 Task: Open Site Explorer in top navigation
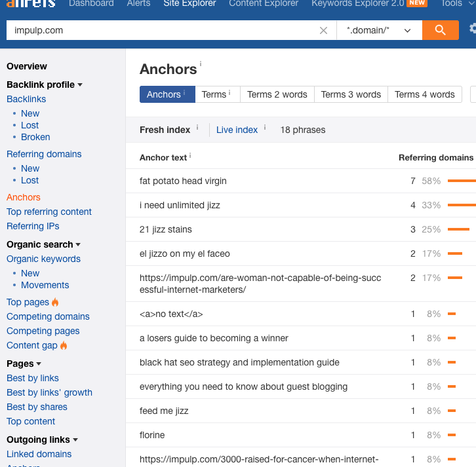pos(189,3)
